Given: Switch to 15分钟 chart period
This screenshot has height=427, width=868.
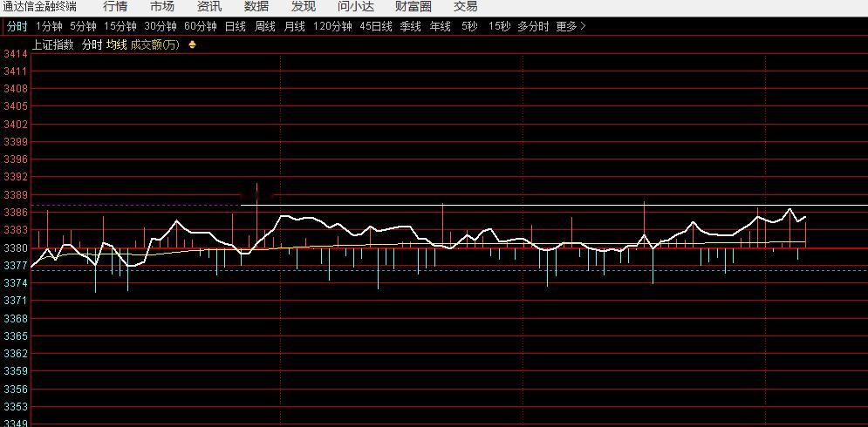Looking at the screenshot, I should [120, 26].
